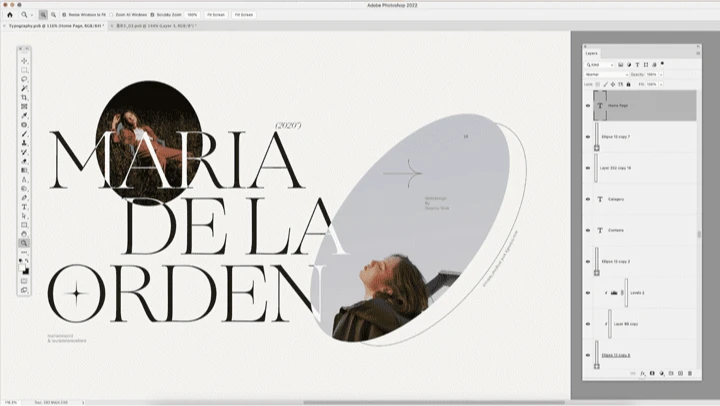
Task: Select the Eraser tool
Action: 24,161
